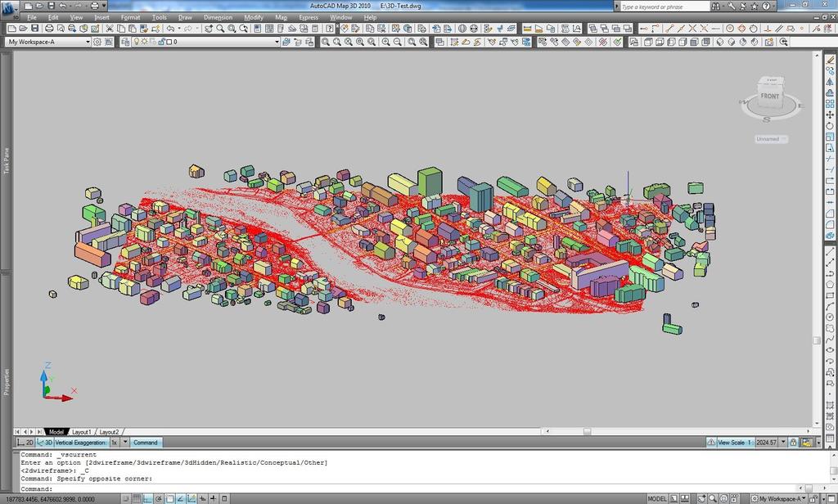Image resolution: width=838 pixels, height=504 pixels.
Task: Open the Unnamed UCS dropdown under ViewCube
Action: 771,139
